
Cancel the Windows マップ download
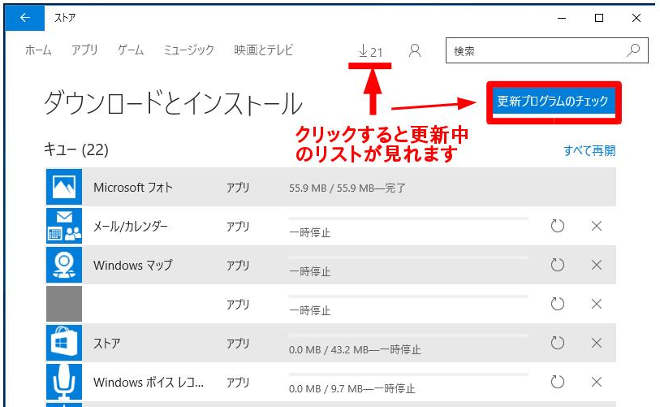597,265
